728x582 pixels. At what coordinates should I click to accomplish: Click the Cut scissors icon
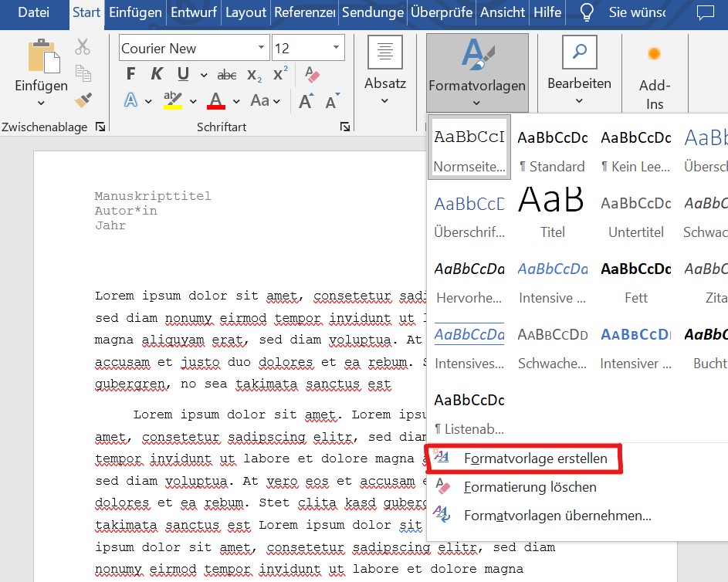83,47
